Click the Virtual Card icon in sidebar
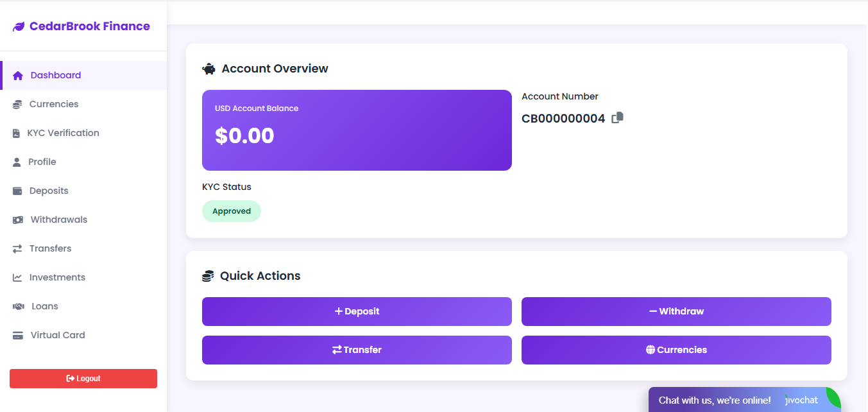This screenshot has width=868, height=412. [17, 335]
